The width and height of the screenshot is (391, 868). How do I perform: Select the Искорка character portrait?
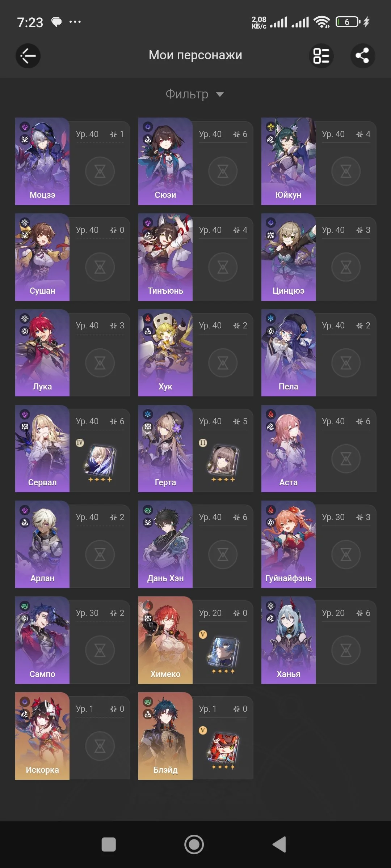coord(42,736)
